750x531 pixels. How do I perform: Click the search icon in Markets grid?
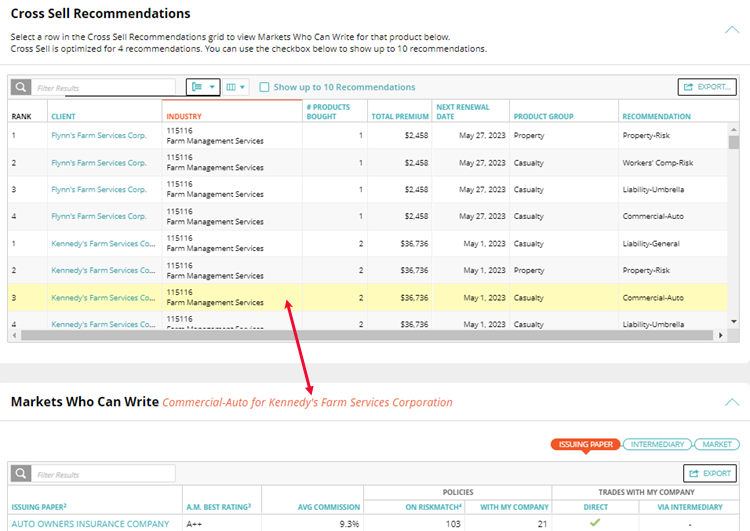(x=20, y=474)
